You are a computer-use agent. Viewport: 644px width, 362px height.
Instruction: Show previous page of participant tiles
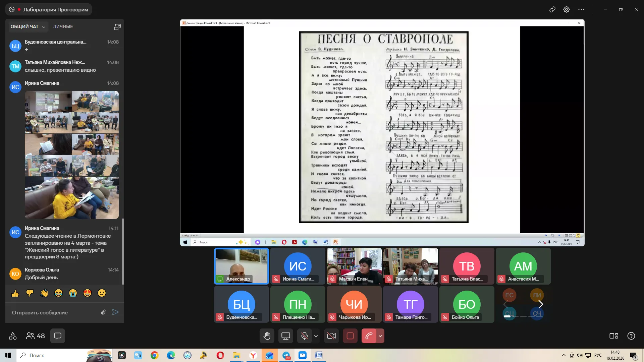tap(505, 304)
